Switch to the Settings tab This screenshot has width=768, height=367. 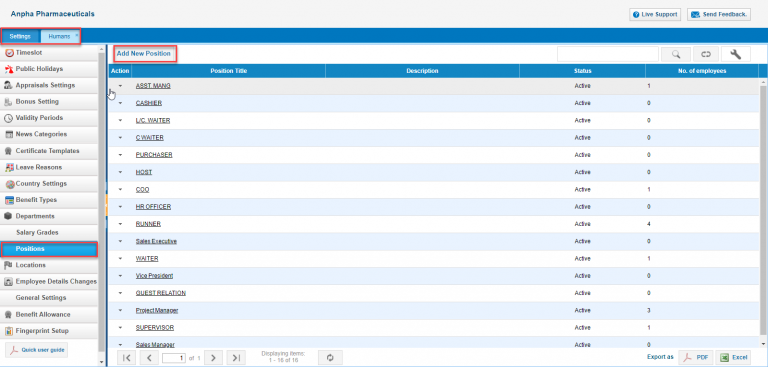pyautogui.click(x=20, y=36)
